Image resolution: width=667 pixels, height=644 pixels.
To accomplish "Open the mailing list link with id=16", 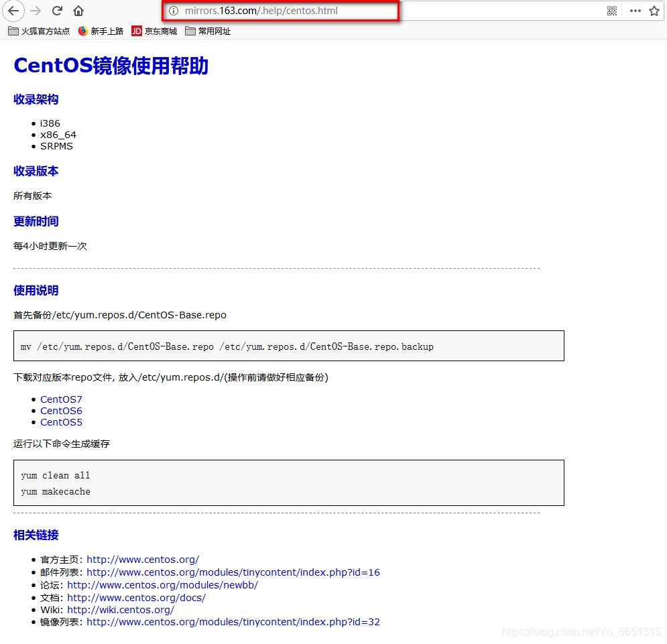I will coord(233,572).
